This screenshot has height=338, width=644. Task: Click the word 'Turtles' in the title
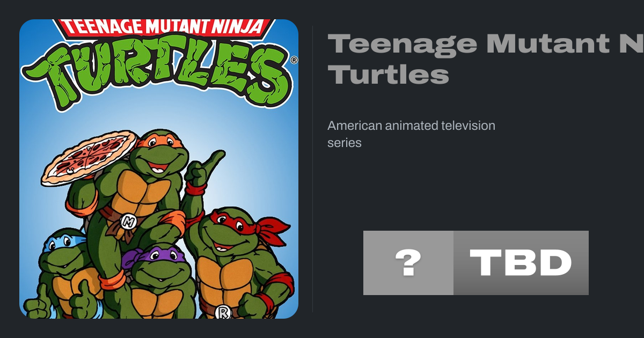point(388,74)
